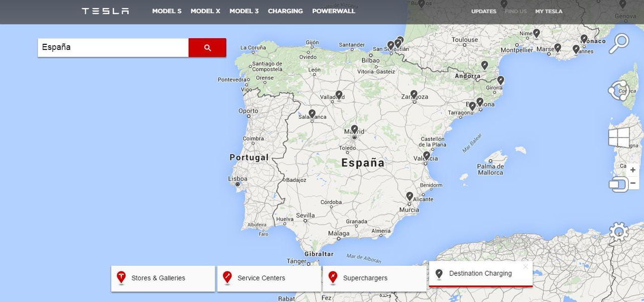The width and height of the screenshot is (644, 302).
Task: Click the Lisboa city label
Action: tap(237, 179)
